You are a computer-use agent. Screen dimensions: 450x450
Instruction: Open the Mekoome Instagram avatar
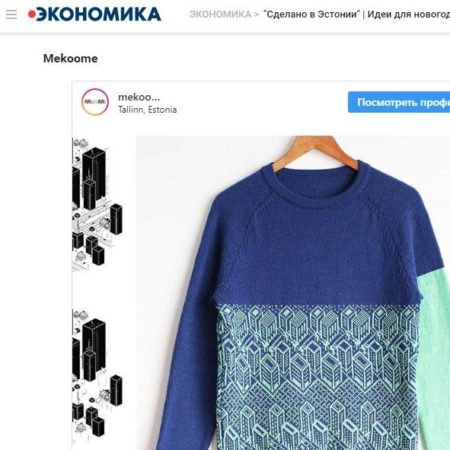pos(95,102)
